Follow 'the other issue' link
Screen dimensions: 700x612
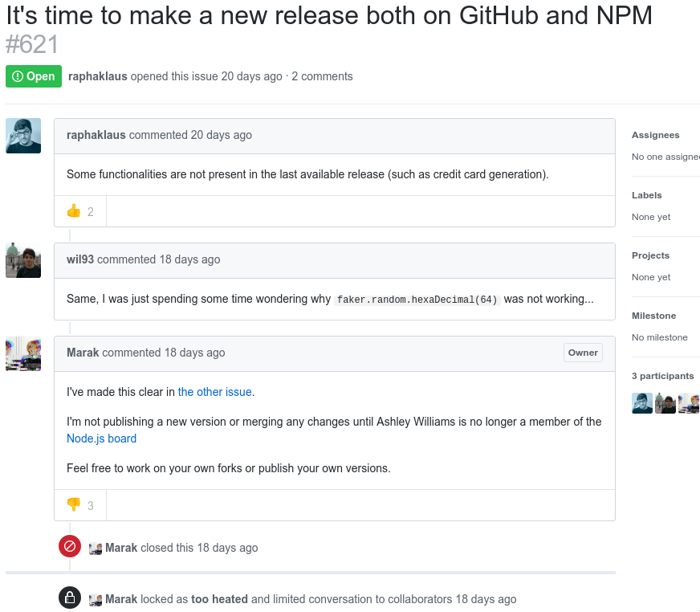click(x=214, y=392)
